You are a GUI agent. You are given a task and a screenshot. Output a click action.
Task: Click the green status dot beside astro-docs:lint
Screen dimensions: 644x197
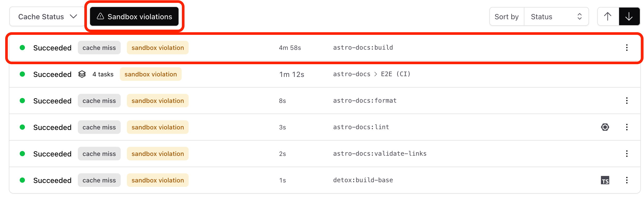(x=22, y=127)
